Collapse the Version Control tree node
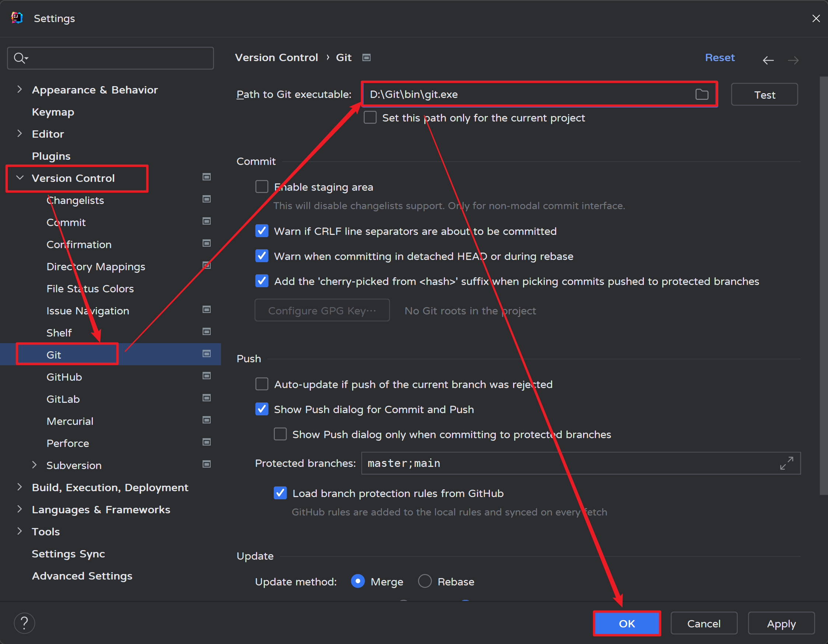The image size is (828, 644). [x=20, y=178]
